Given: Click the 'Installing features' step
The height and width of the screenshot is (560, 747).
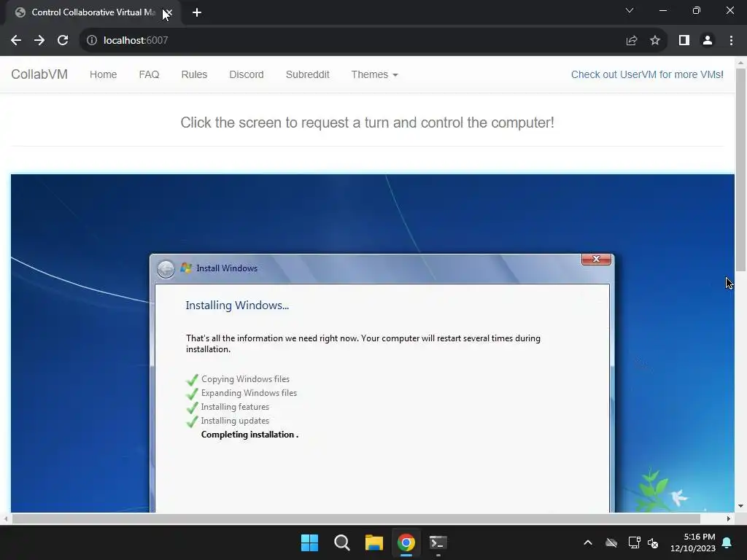Looking at the screenshot, I should point(235,407).
